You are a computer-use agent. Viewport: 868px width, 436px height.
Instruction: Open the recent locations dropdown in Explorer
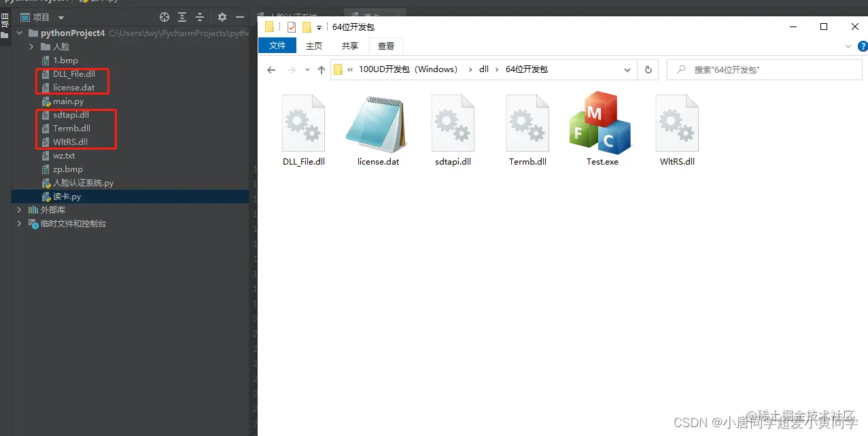(307, 70)
